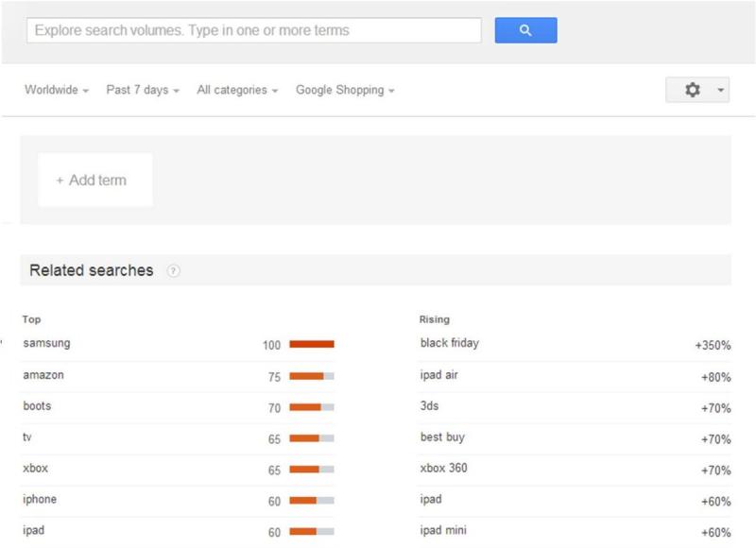Click the +80% value for ipad air
The image size is (756, 548).
pyautogui.click(x=716, y=377)
